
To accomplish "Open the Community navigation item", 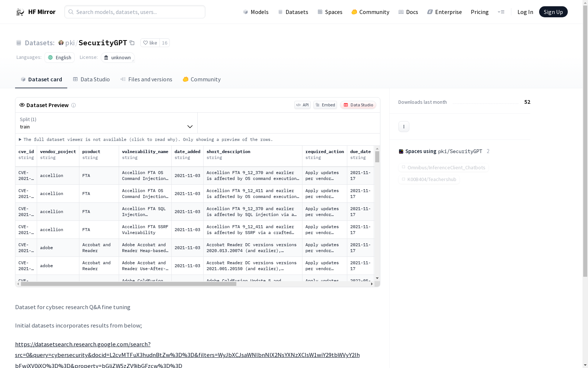I will pyautogui.click(x=370, y=12).
